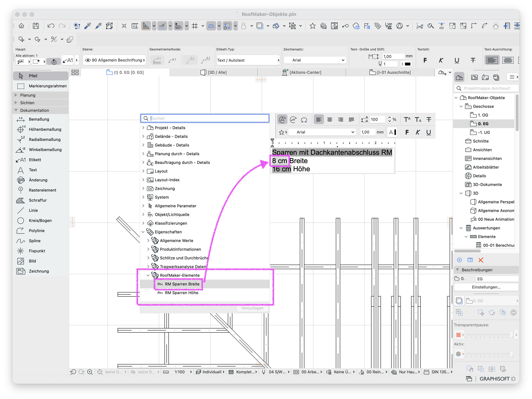
Task: Click the Einstellungen... button
Action: [x=486, y=287]
